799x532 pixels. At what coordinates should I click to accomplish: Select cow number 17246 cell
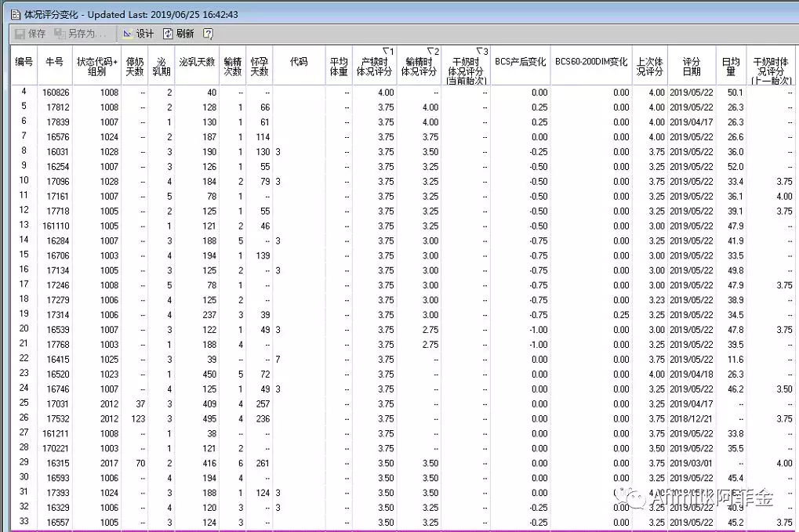pyautogui.click(x=58, y=285)
